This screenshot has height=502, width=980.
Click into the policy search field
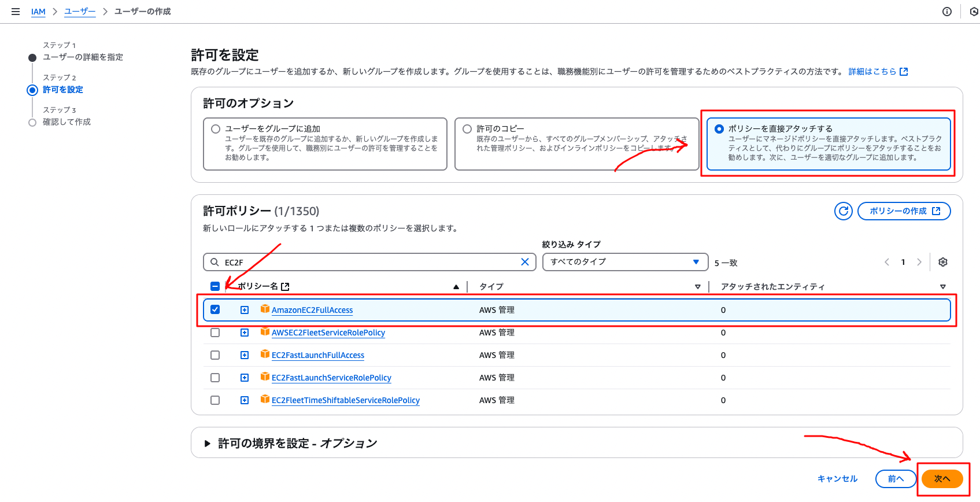tap(370, 262)
